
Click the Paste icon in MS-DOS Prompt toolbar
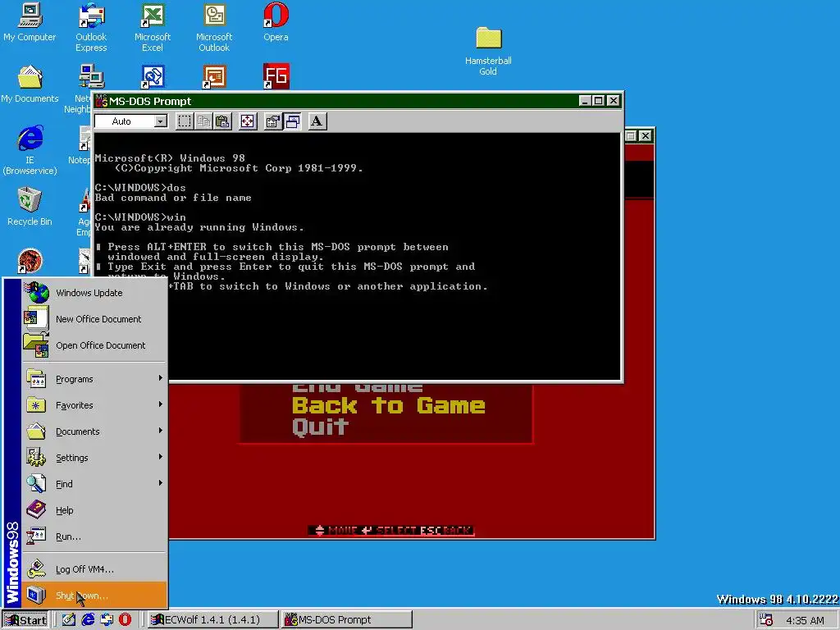(x=222, y=121)
